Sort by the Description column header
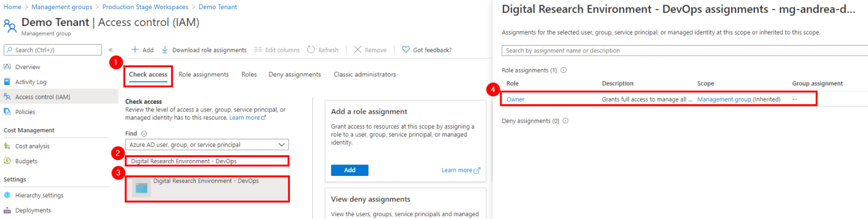This screenshot has width=868, height=219. (x=617, y=83)
